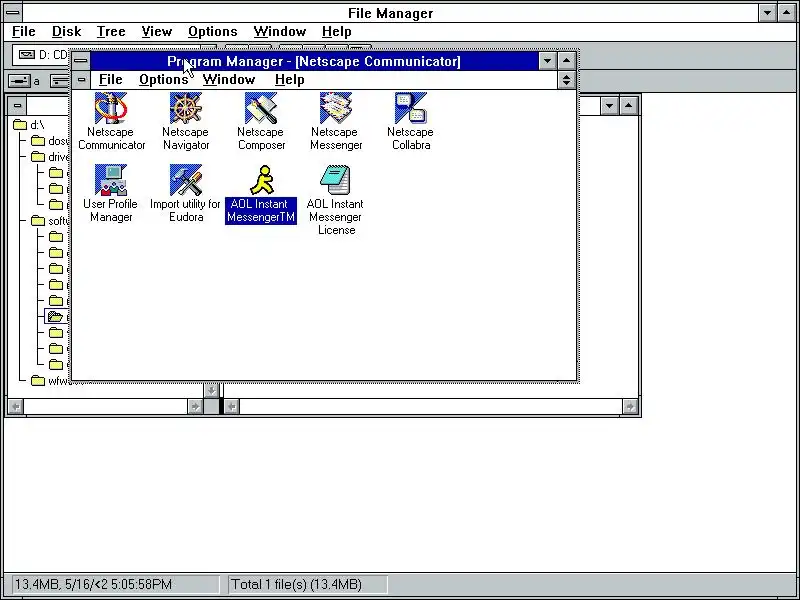Open the directory window control-menu box

point(17,106)
